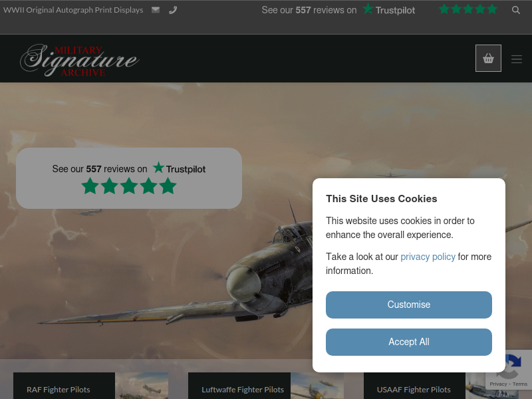Click the reCAPTCHA Privacy link
532x399 pixels.
point(498,384)
